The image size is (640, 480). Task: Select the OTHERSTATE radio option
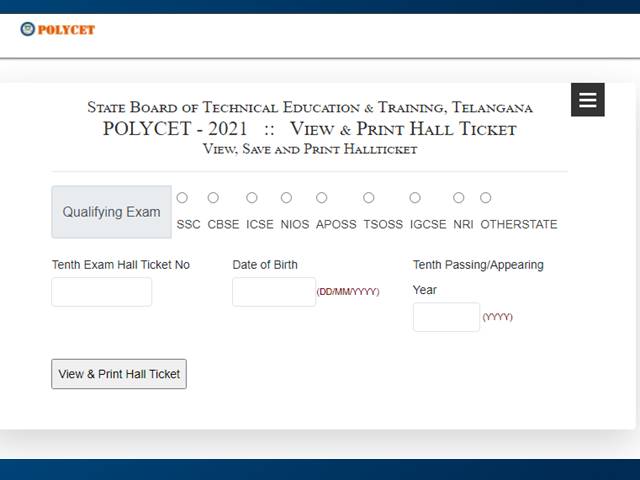[x=485, y=198]
